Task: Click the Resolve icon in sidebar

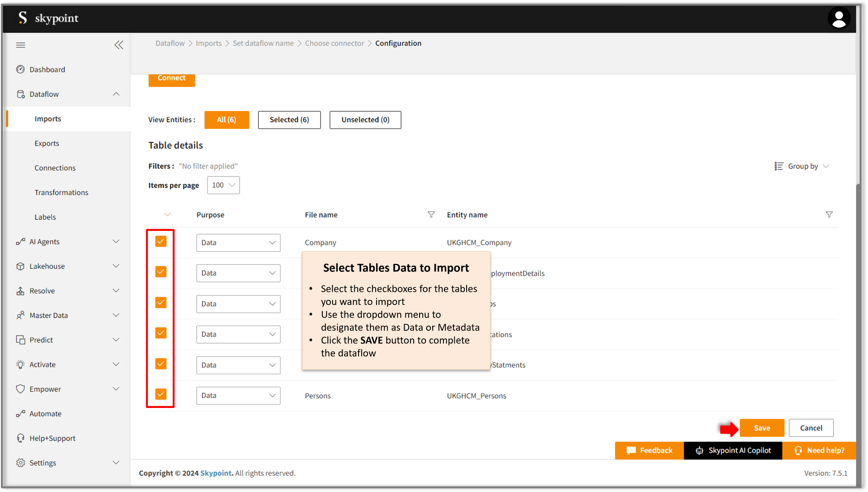Action: 20,291
